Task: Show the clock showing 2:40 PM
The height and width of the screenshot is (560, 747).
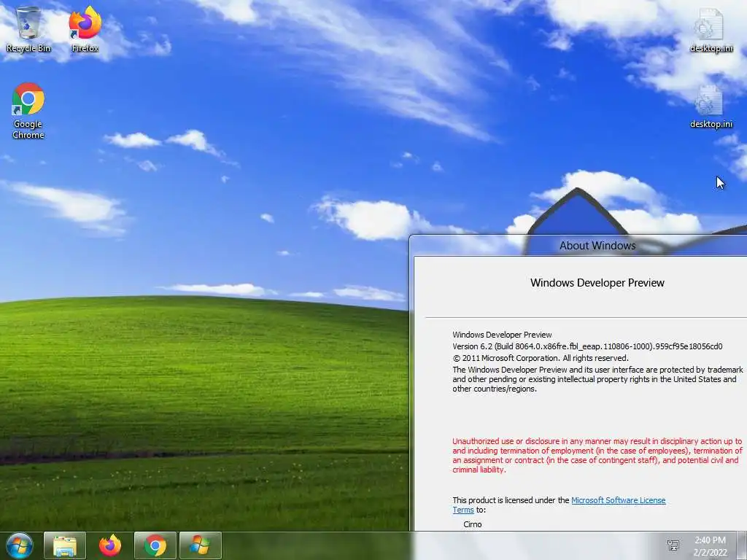Action: pyautogui.click(x=710, y=546)
